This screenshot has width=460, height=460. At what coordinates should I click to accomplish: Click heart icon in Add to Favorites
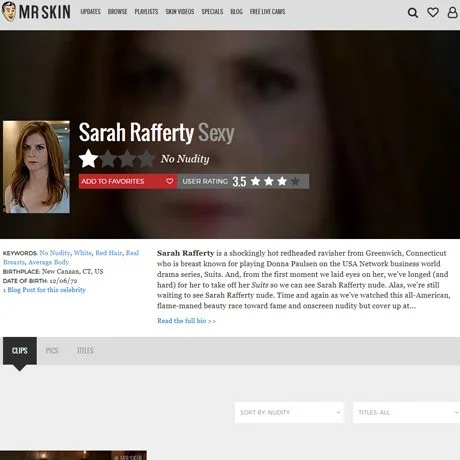[169, 181]
